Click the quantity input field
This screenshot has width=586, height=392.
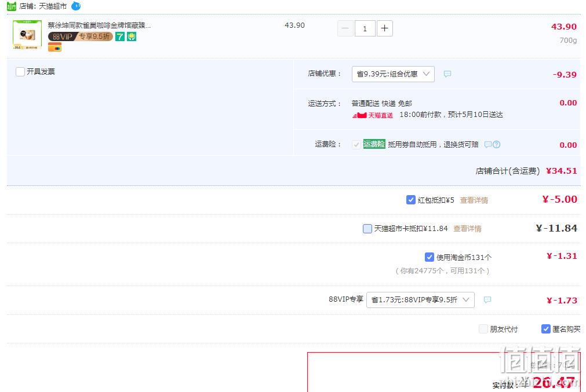365,28
